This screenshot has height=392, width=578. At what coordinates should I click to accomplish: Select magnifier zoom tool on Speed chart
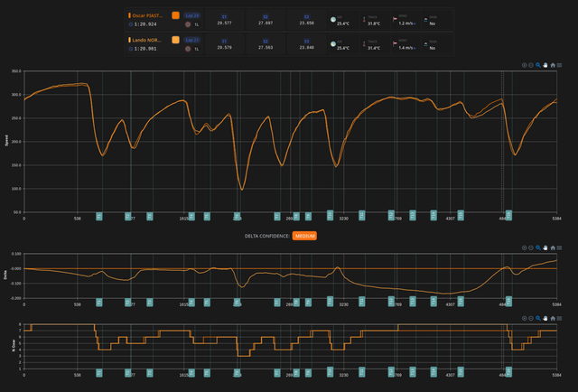tap(539, 65)
